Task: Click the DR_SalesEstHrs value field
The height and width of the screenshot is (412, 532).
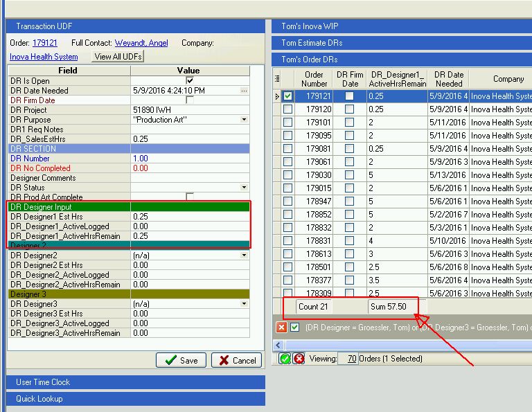Action: pos(190,139)
